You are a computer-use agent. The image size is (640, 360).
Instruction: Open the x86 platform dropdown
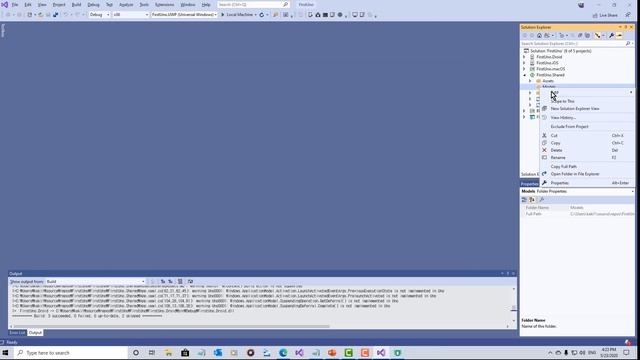click(x=131, y=15)
